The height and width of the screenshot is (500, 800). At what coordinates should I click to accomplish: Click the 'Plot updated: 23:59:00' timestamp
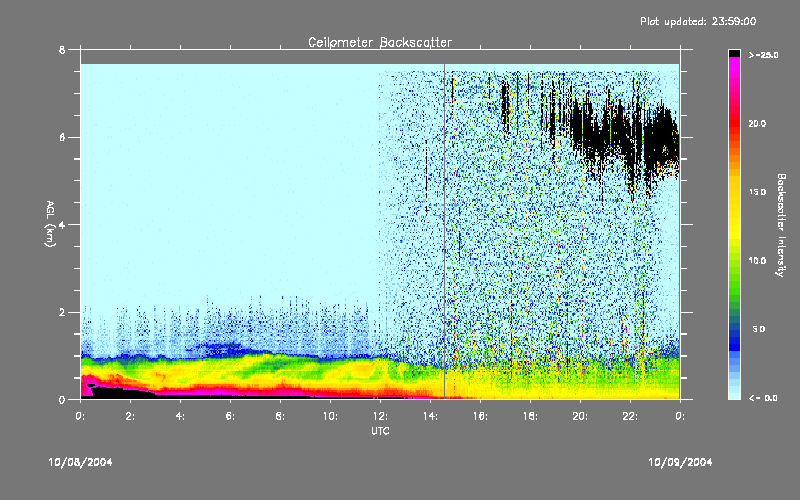698,21
